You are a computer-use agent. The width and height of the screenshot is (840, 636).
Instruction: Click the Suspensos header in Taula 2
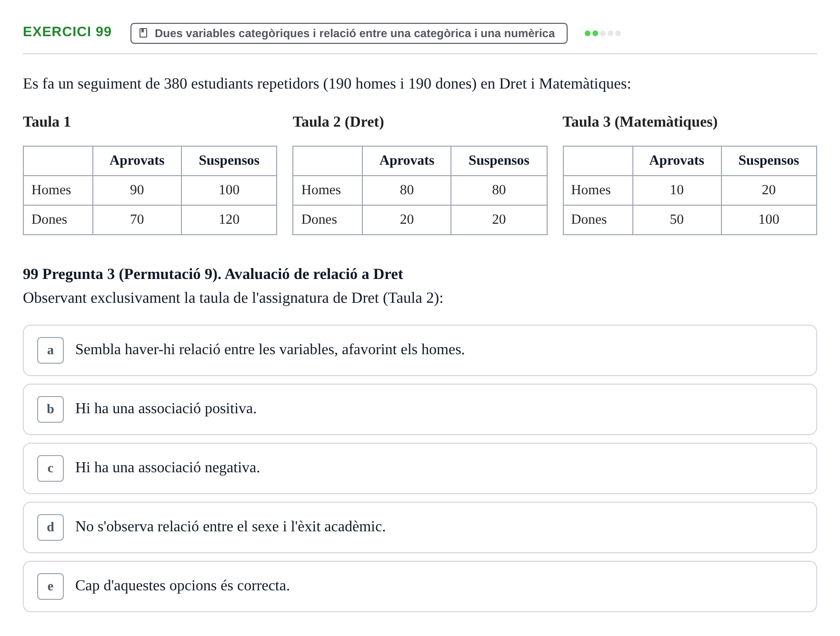[499, 160]
